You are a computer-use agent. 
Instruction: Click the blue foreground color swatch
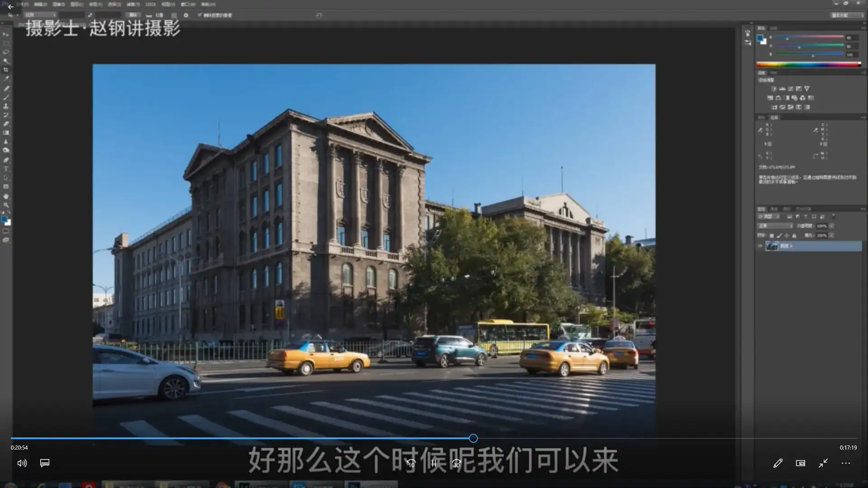4,219
